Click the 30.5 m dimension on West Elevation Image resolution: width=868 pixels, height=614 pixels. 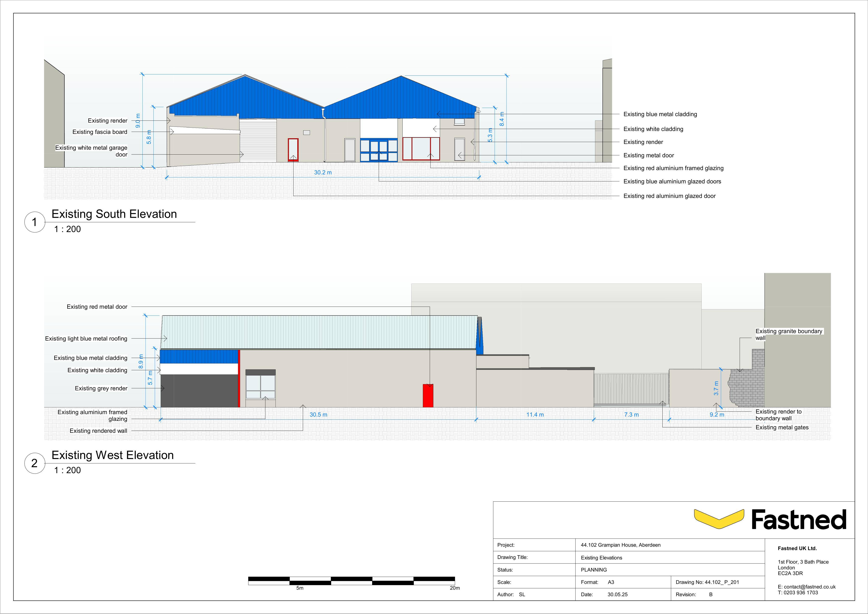(318, 415)
